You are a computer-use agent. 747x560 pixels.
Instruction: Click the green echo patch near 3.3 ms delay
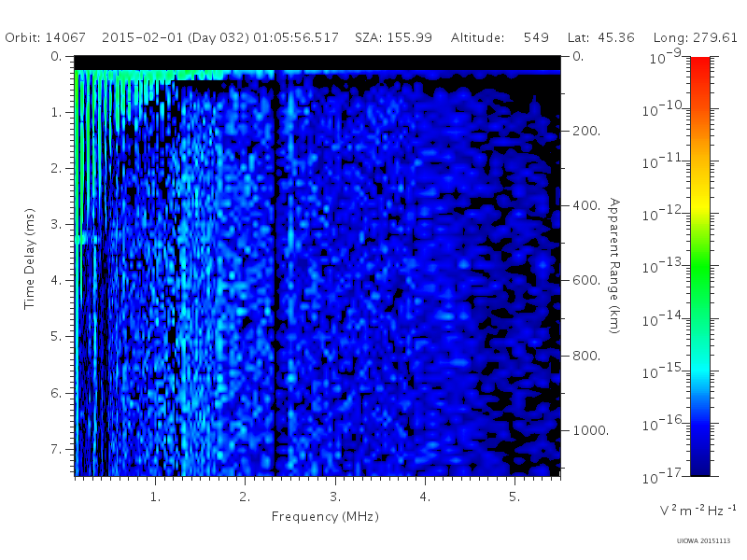coord(86,238)
